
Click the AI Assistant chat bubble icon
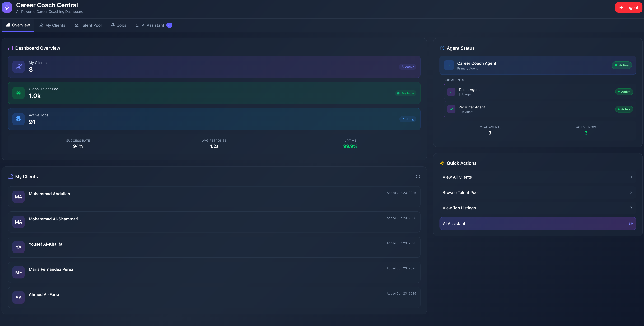[631, 223]
